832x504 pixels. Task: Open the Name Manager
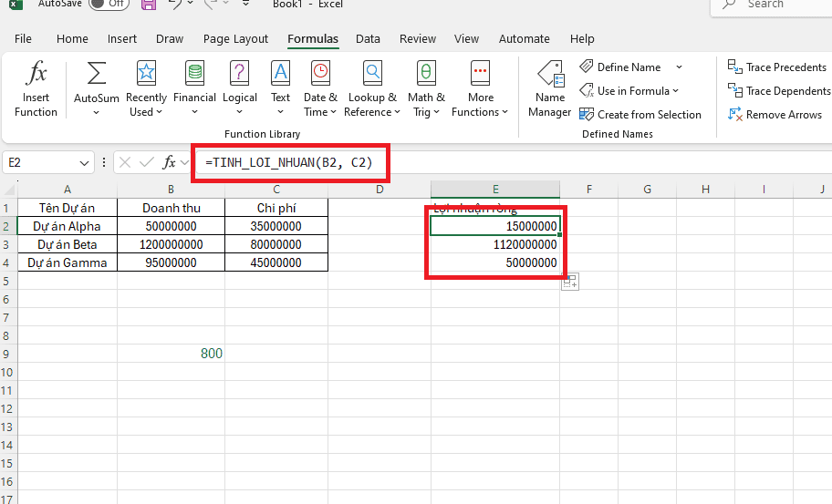click(x=550, y=88)
